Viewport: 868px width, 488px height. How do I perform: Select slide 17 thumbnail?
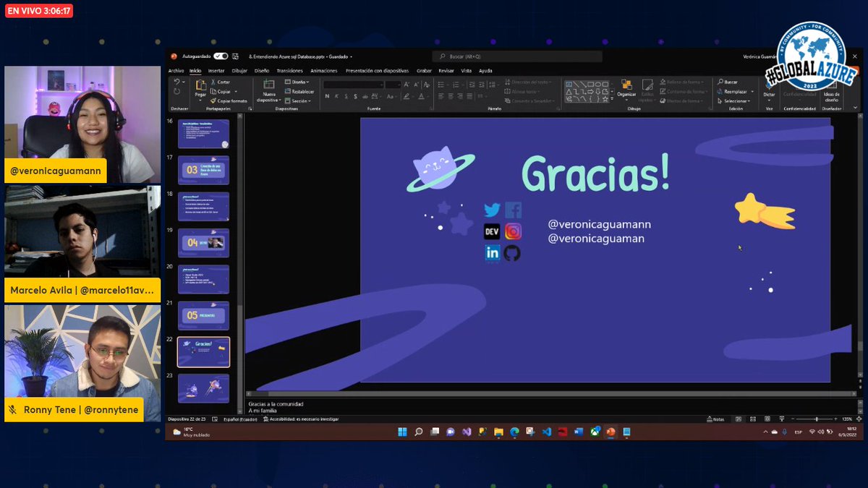203,170
